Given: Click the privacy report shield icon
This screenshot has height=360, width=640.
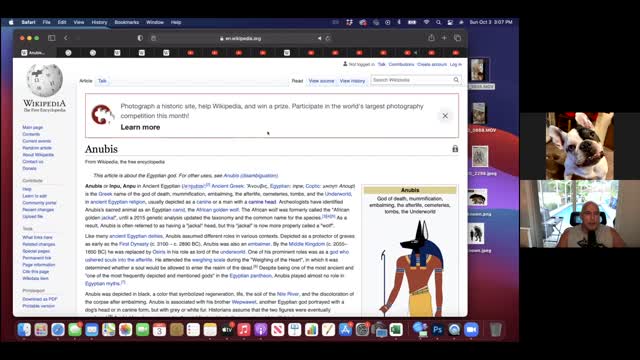Looking at the screenshot, I should coord(140,38).
